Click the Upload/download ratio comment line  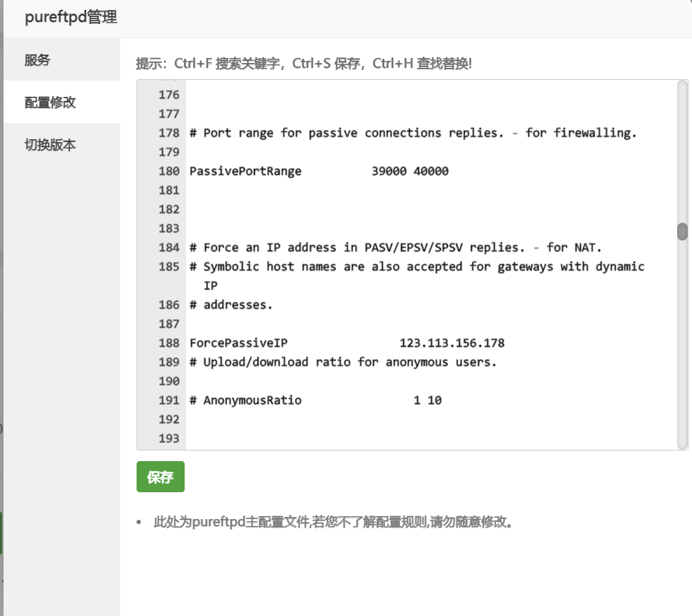click(x=343, y=362)
